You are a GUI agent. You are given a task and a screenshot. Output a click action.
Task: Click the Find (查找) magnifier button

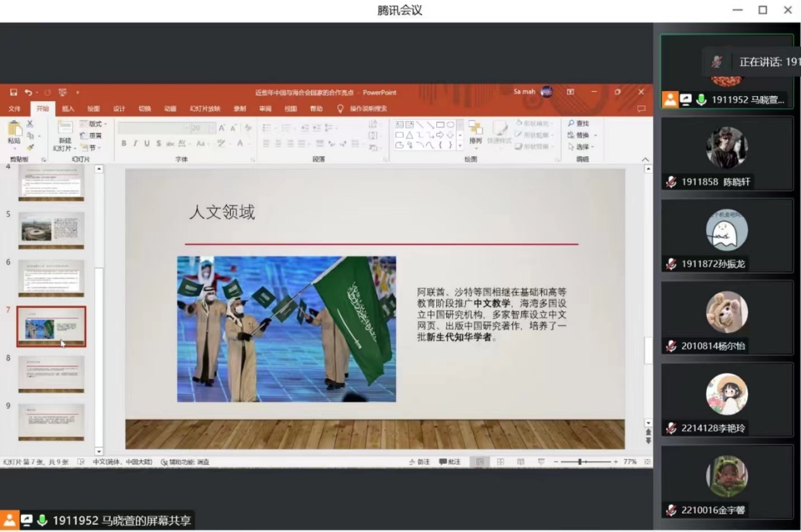tap(578, 123)
